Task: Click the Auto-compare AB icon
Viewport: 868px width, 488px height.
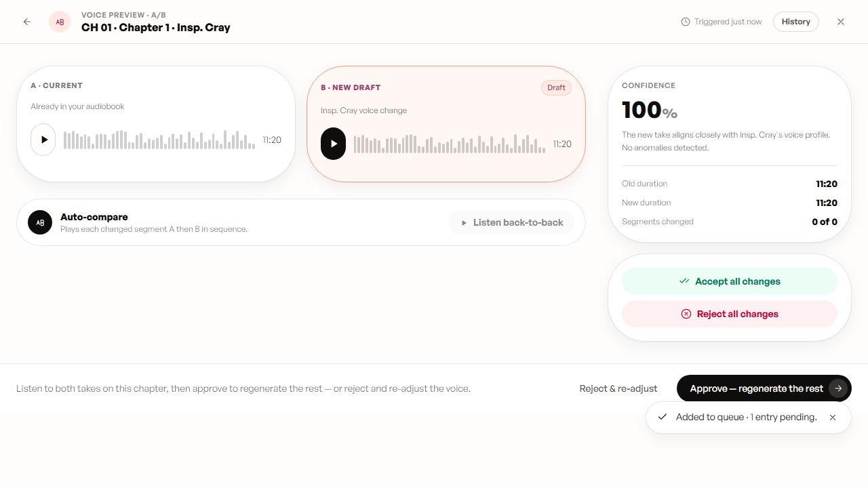Action: (x=40, y=222)
